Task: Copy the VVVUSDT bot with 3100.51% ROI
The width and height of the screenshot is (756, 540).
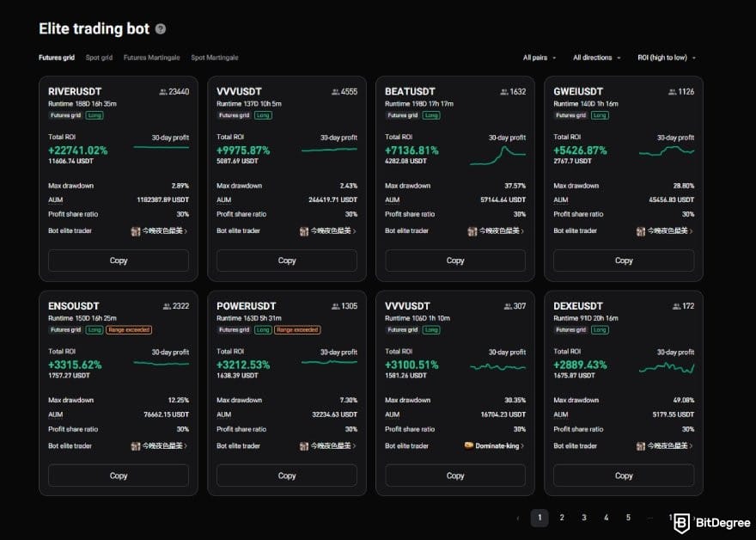Action: (455, 476)
